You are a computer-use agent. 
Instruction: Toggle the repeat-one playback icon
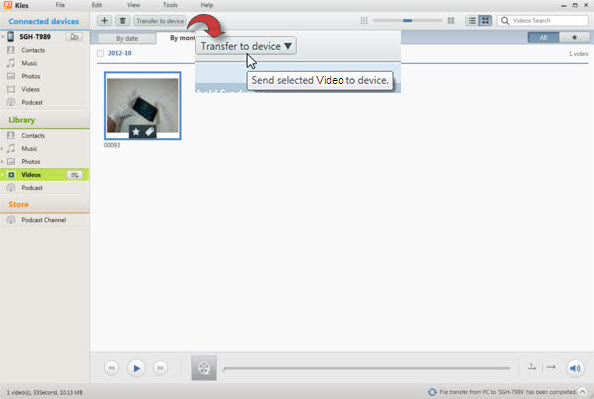(532, 367)
